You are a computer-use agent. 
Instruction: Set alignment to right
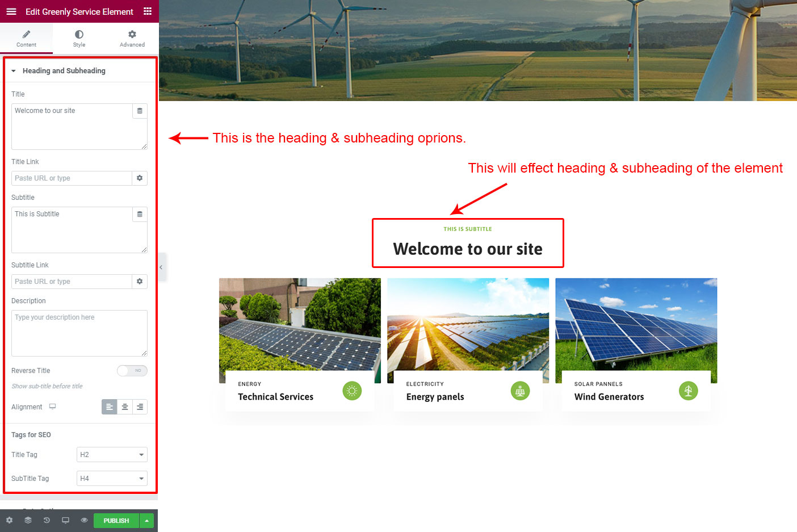(x=140, y=407)
